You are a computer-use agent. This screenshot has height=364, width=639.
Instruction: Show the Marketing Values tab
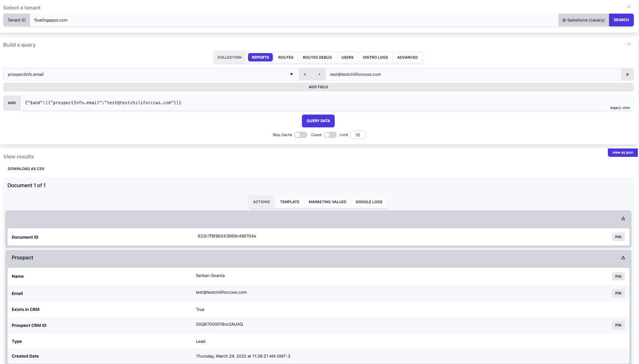pos(327,202)
